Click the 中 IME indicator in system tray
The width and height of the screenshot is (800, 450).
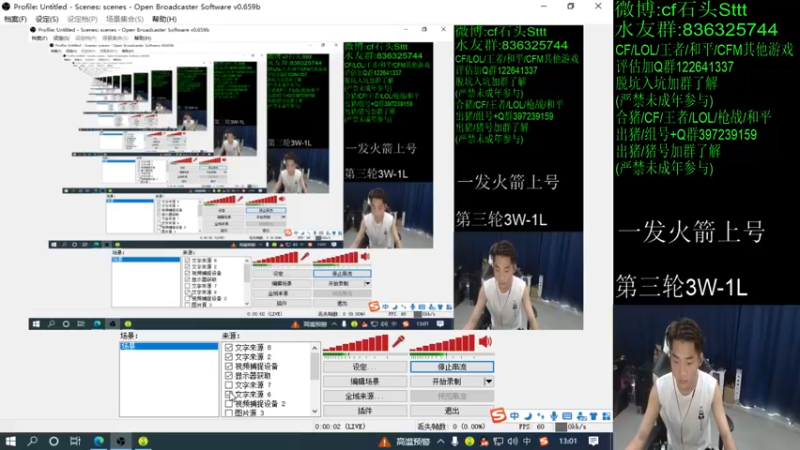pyautogui.click(x=527, y=441)
